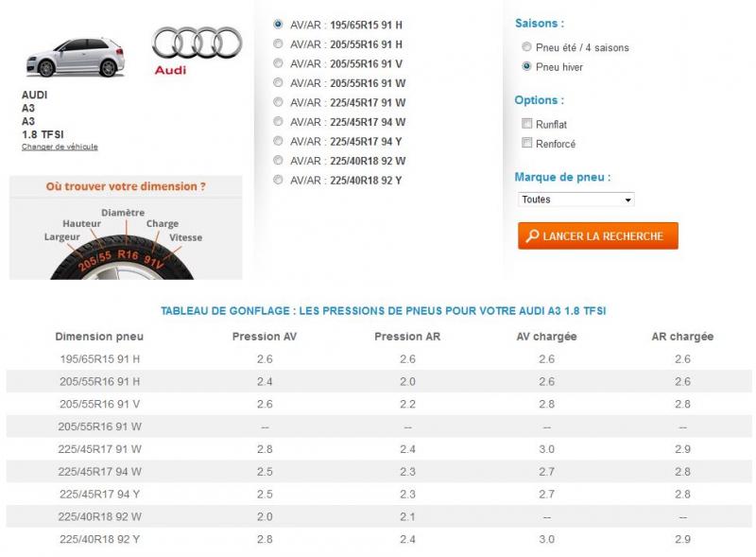Click the 225/45R17 94 W table row label
Image resolution: width=756 pixels, height=557 pixels.
100,472
